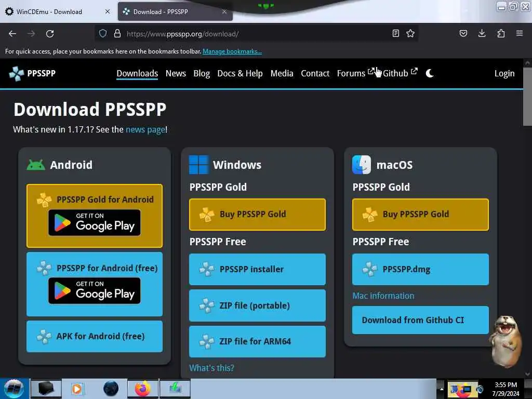532x399 pixels.
Task: Download the ZIP file (portable)
Action: coord(257,305)
